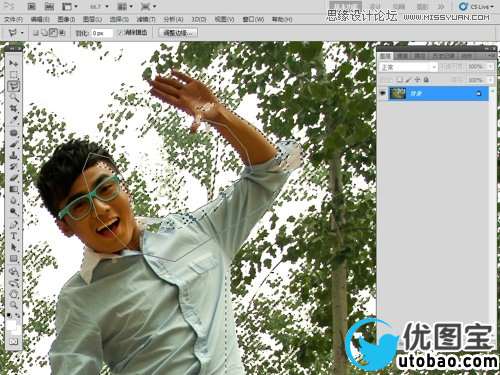Viewport: 500px width, 375px height.
Task: Select the Quick Selection tool
Action: (x=13, y=97)
